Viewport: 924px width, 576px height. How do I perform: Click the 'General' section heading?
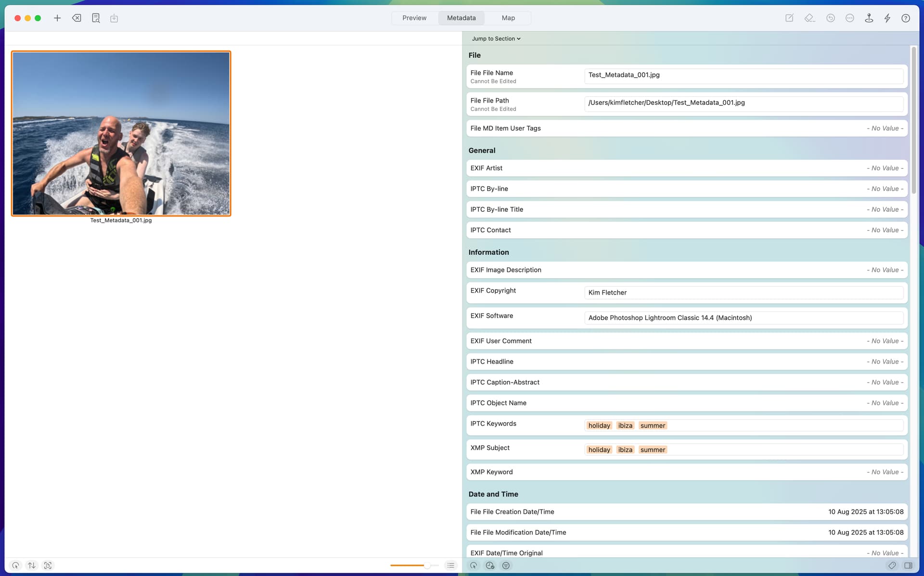click(482, 150)
